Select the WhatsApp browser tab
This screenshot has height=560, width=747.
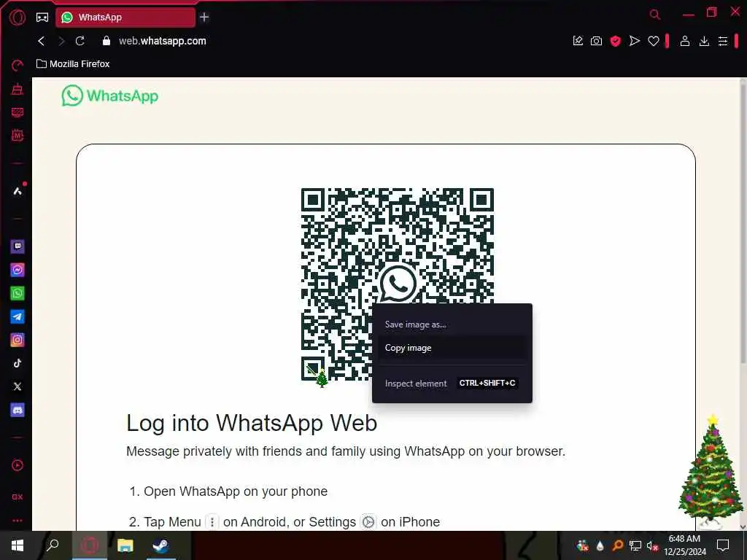click(125, 17)
